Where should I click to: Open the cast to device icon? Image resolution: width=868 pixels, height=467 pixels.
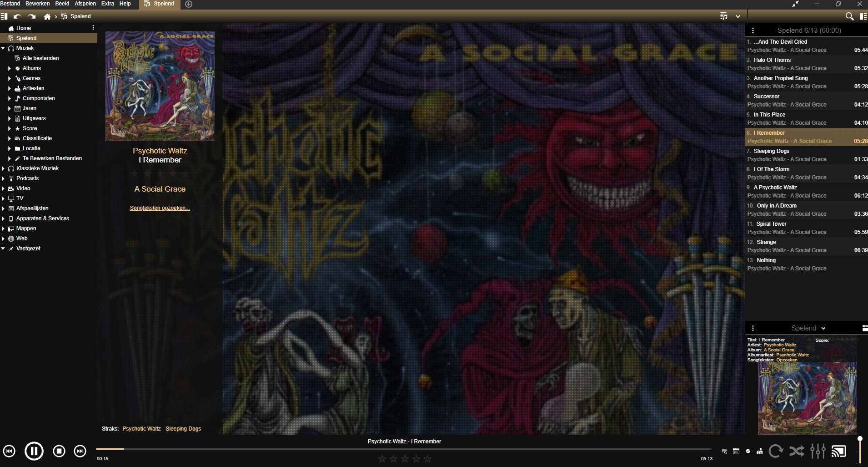[x=839, y=451]
